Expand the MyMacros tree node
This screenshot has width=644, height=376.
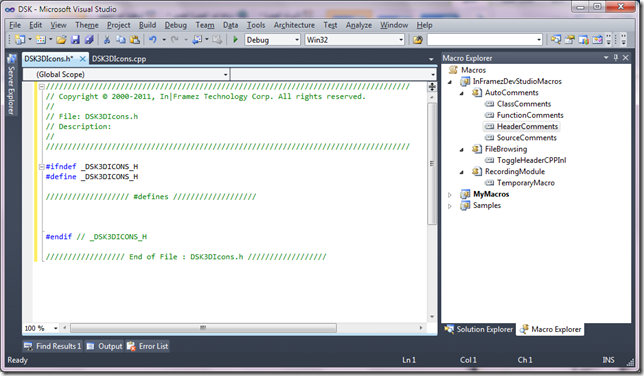[450, 195]
